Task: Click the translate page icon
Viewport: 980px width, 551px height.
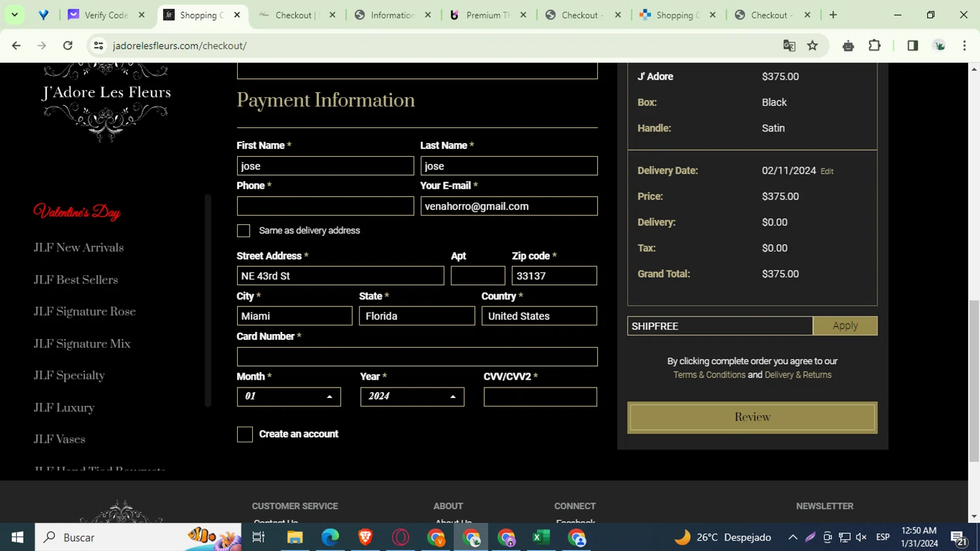Action: 789,46
